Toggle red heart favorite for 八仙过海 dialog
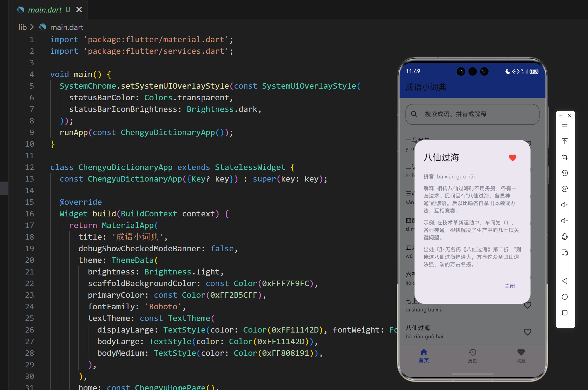588x390 pixels. 512,158
